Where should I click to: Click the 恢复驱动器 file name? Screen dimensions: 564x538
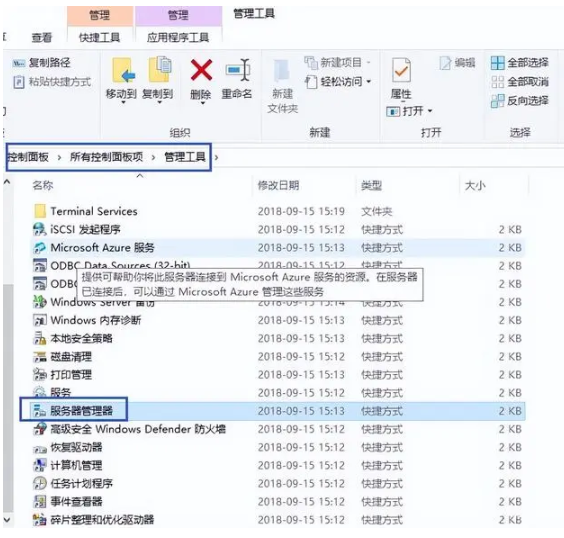76,447
